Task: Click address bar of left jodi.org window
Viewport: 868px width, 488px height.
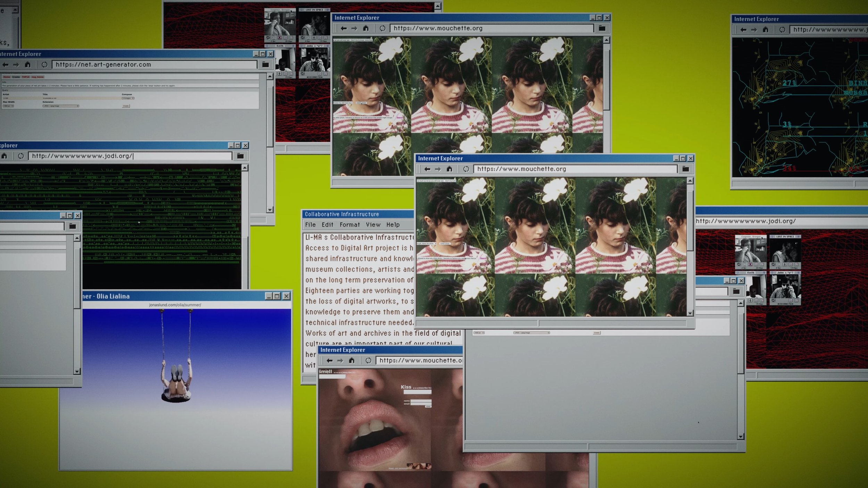Action: [x=130, y=156]
